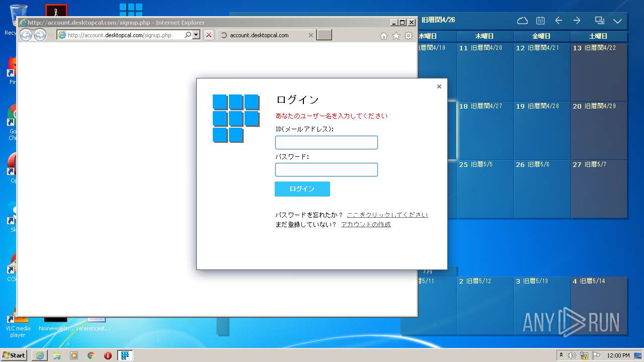Open the address bar dropdown arrow
The width and height of the screenshot is (644, 362).
tap(196, 35)
